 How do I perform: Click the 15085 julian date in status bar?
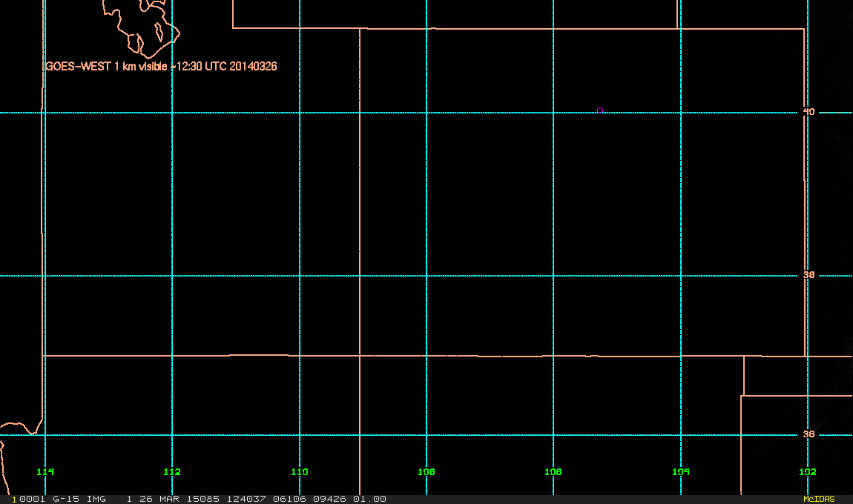point(203,499)
